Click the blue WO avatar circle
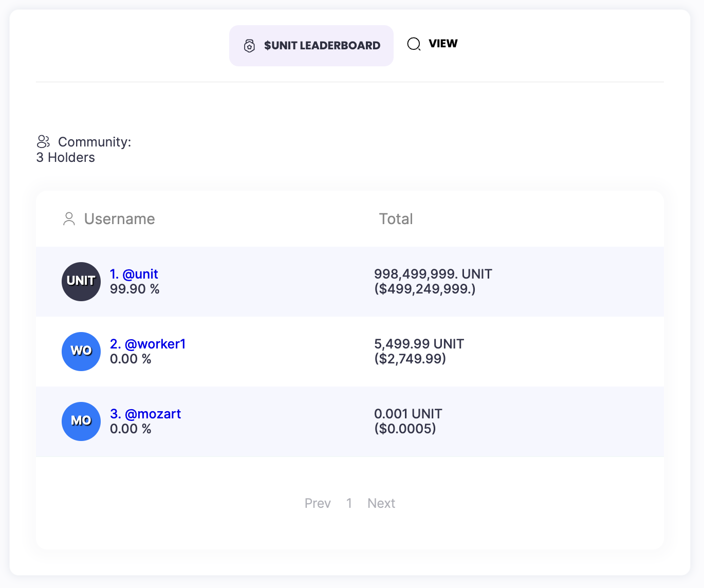704x588 pixels. coord(81,351)
